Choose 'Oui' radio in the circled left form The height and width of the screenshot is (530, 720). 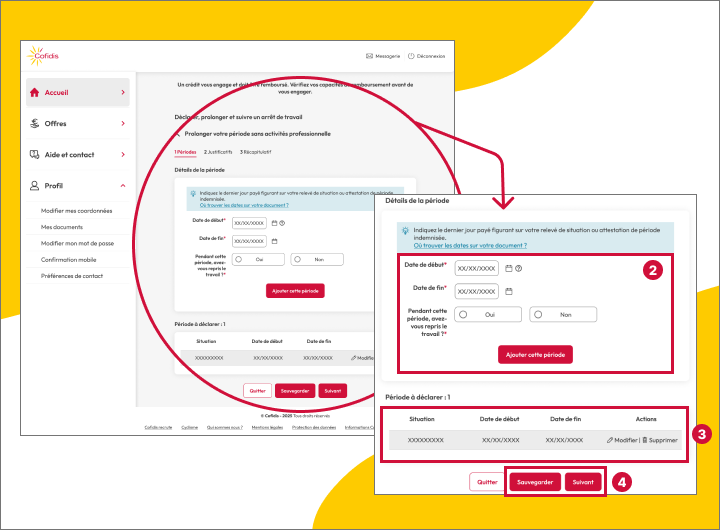240,259
